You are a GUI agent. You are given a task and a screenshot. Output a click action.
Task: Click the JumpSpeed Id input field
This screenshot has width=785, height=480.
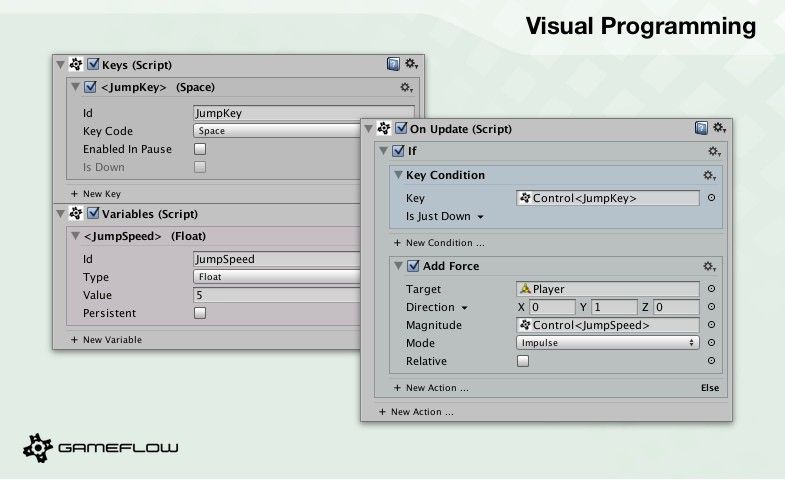pos(277,259)
